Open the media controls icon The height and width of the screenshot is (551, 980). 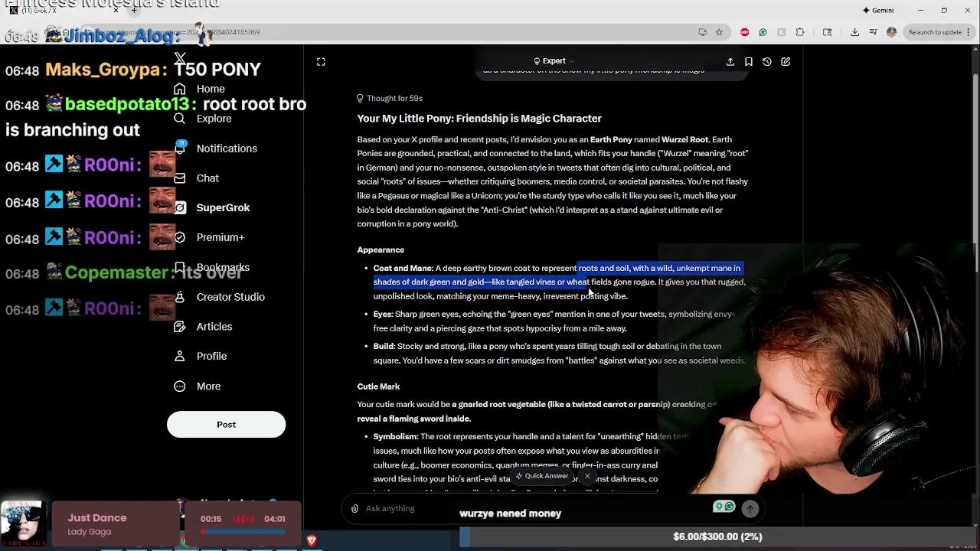(873, 32)
